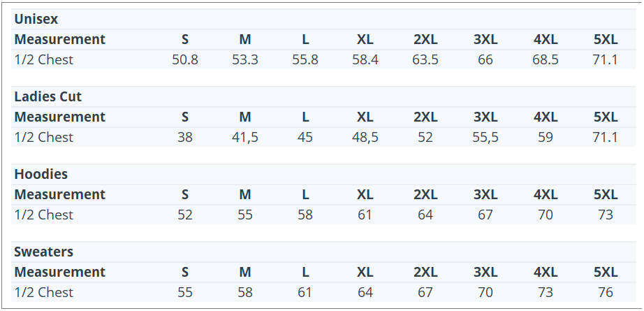Click the Ladies Cut M value 41,5
644x311 pixels.
(245, 138)
